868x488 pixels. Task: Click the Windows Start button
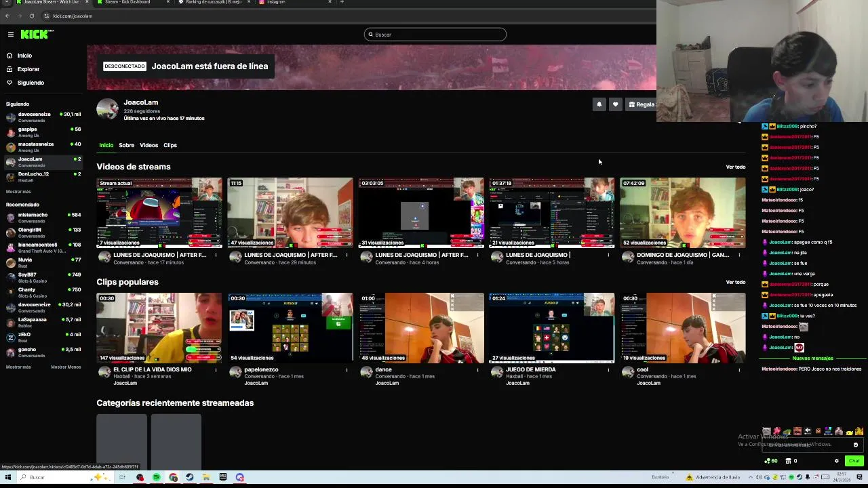click(x=8, y=477)
